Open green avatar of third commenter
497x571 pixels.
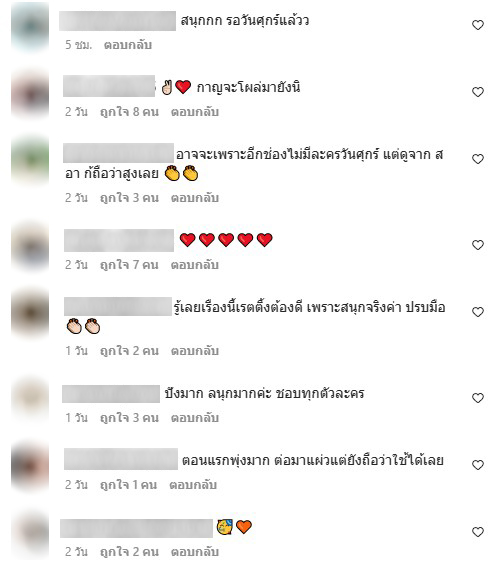(30, 161)
